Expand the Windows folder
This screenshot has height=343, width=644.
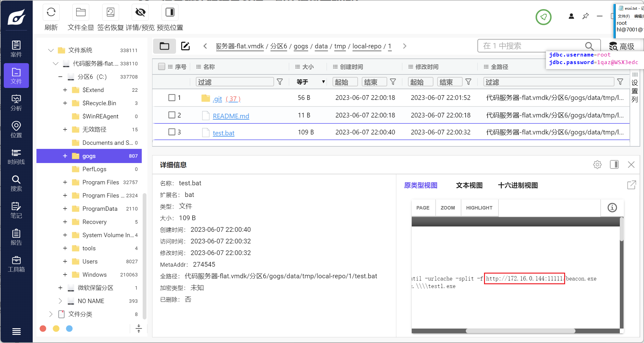point(65,275)
